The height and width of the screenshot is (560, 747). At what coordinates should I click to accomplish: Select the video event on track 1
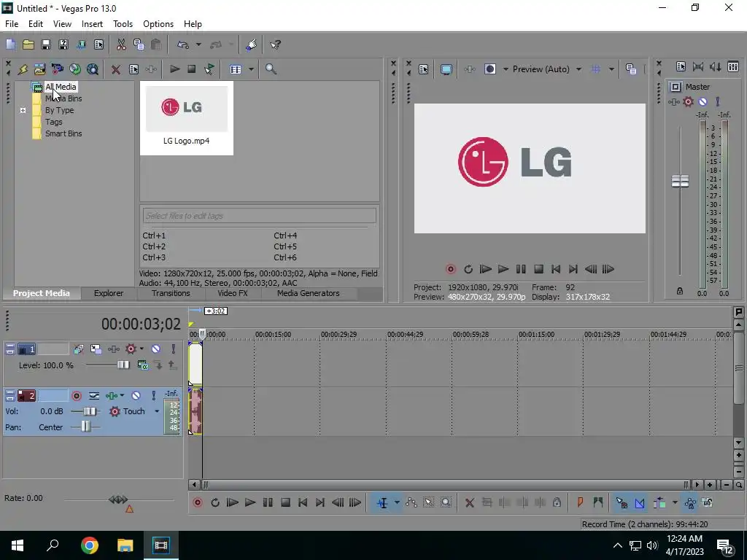click(x=196, y=365)
